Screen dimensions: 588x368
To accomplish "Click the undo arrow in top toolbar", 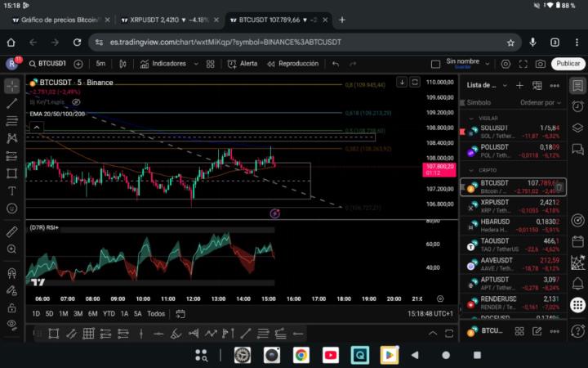I will coord(336,63).
